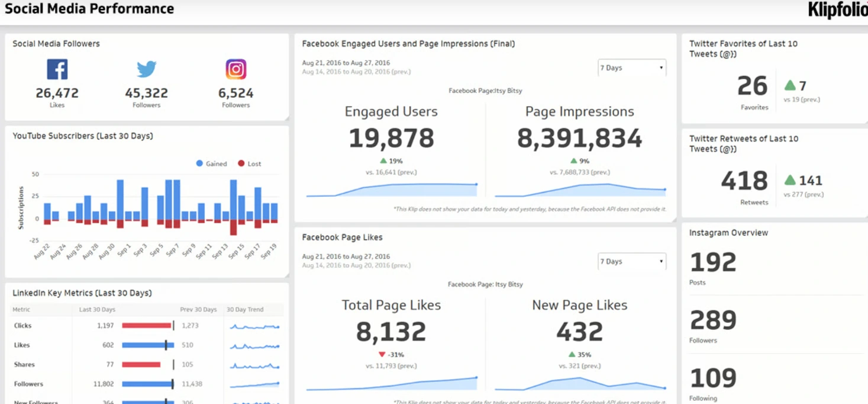Image resolution: width=868 pixels, height=404 pixels.
Task: Select the Shares row label in LinkedIn metrics
Action: click(x=24, y=364)
